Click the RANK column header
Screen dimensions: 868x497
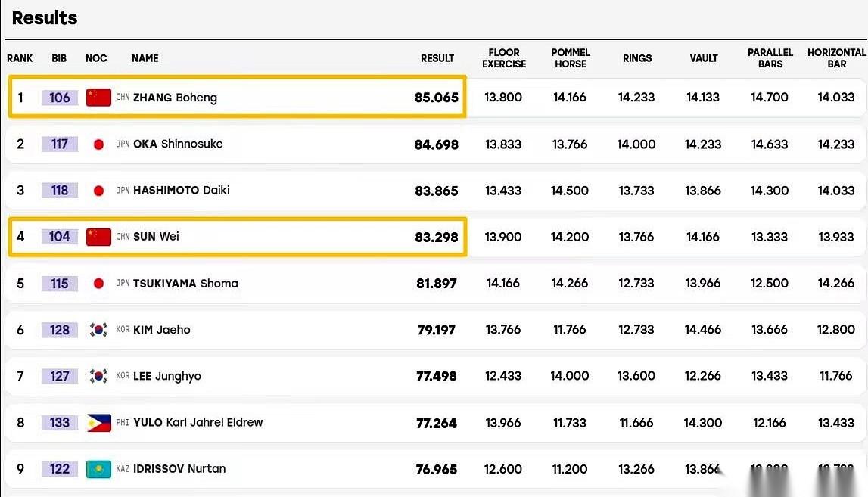coord(20,58)
